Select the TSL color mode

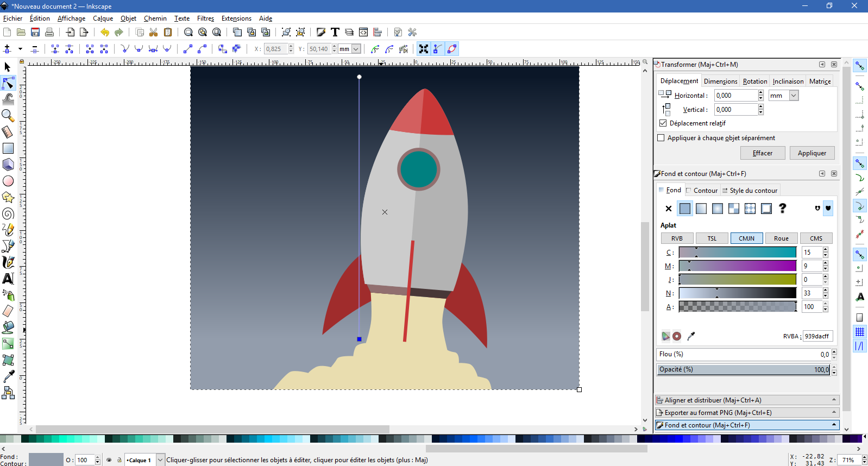tap(712, 238)
